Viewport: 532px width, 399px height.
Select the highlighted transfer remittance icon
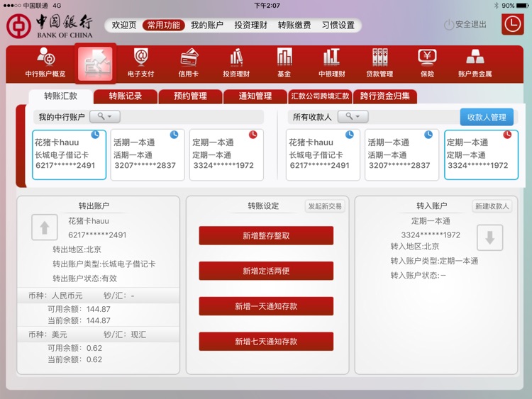95,63
